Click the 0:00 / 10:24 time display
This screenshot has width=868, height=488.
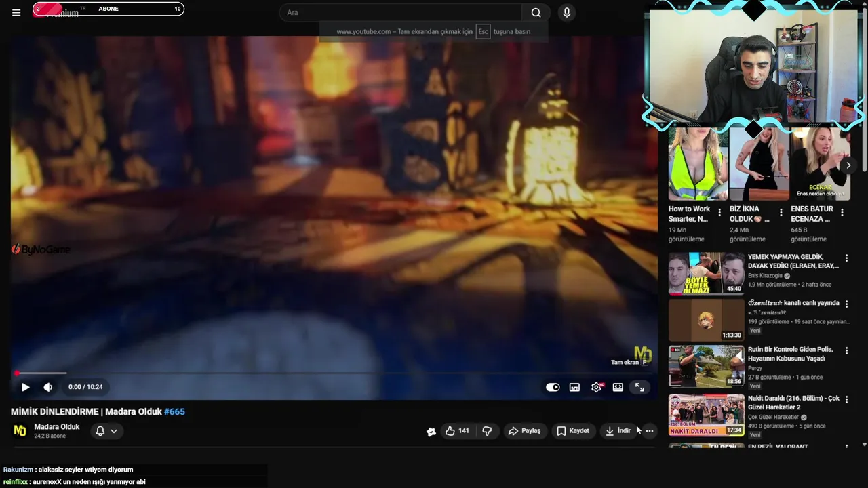coord(85,387)
